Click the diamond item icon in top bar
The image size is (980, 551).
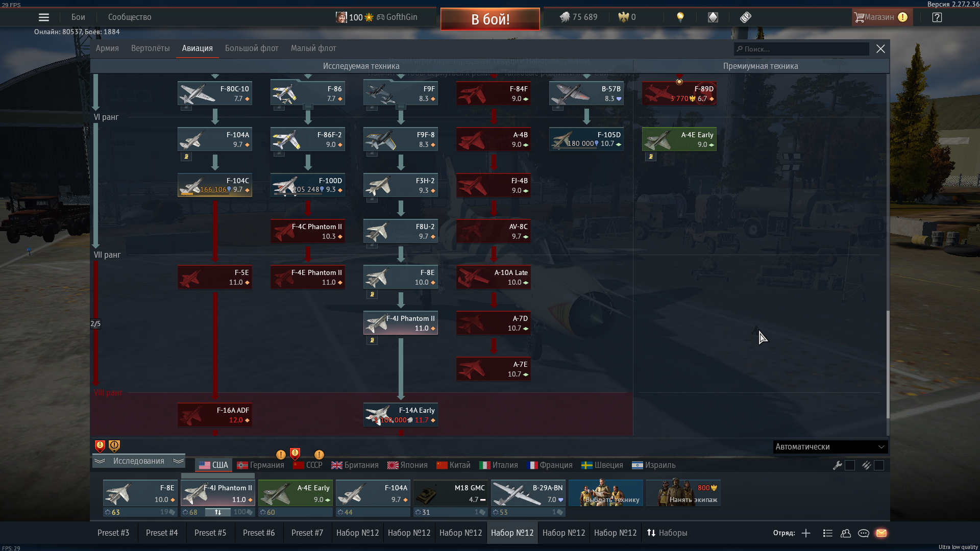click(713, 17)
